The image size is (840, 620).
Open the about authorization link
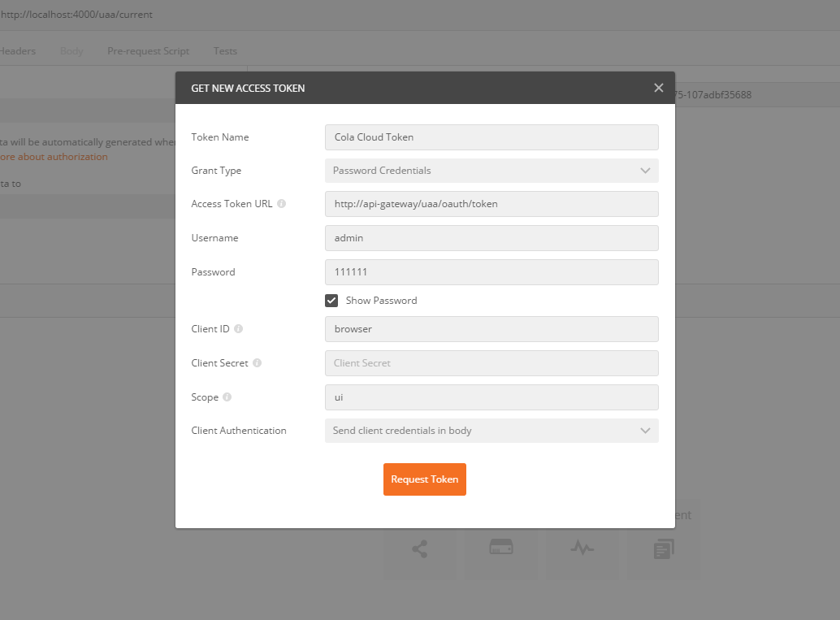(54, 157)
